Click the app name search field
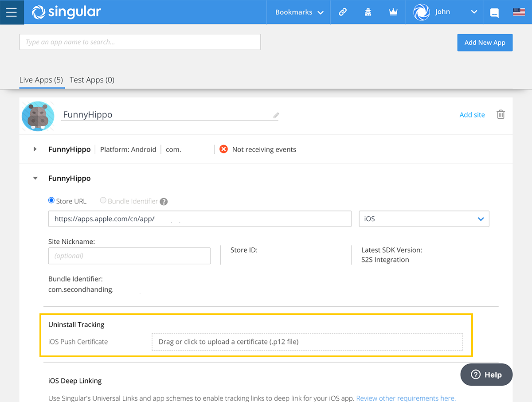This screenshot has height=402, width=532. [140, 42]
